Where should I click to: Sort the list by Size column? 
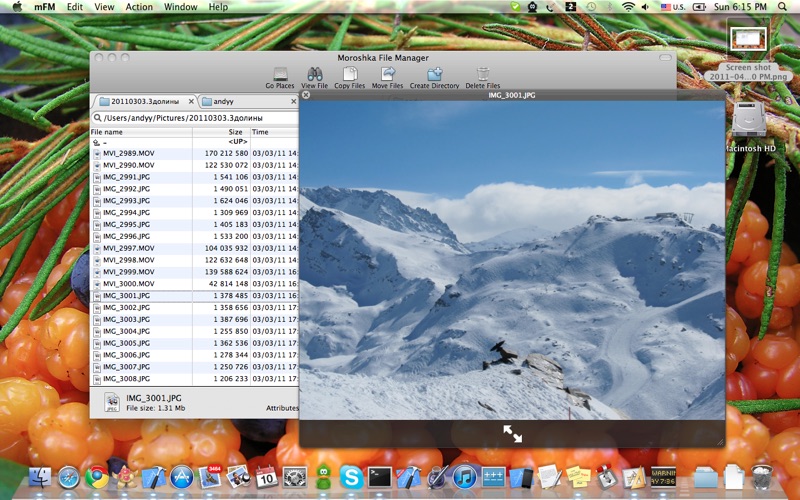(x=234, y=132)
